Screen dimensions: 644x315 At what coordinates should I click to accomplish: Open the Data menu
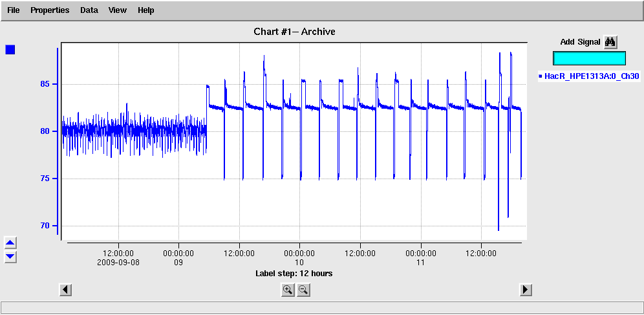pyautogui.click(x=89, y=10)
